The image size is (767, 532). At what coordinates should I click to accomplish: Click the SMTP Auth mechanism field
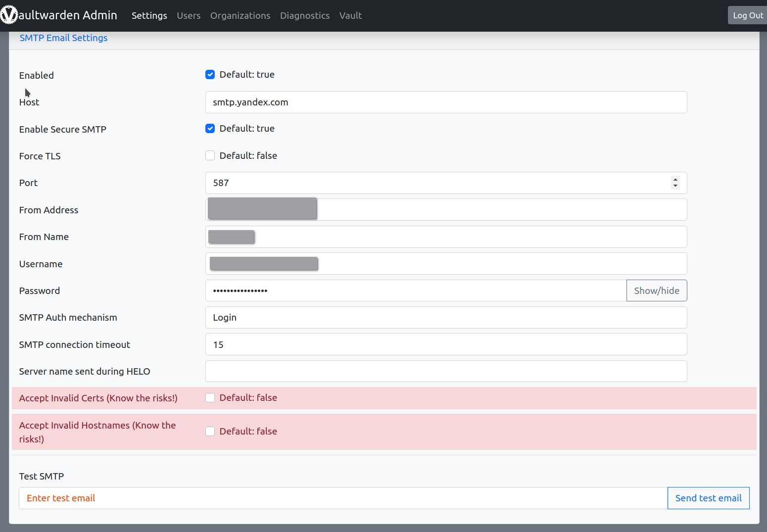[x=445, y=318]
